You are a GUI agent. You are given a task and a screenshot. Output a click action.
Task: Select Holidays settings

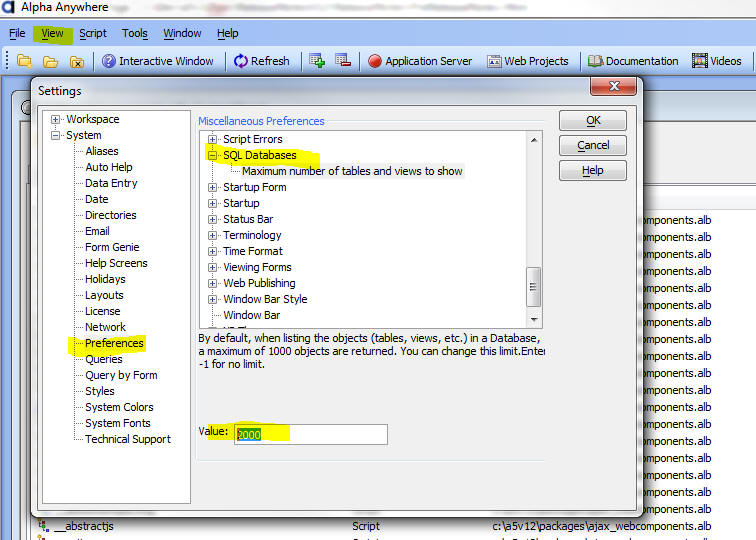click(105, 279)
